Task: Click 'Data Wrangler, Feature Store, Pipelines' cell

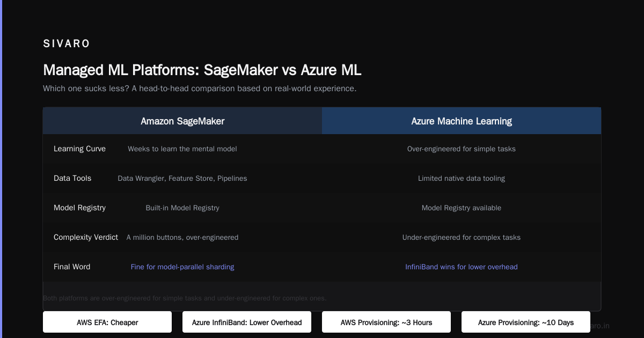Action: (x=182, y=178)
